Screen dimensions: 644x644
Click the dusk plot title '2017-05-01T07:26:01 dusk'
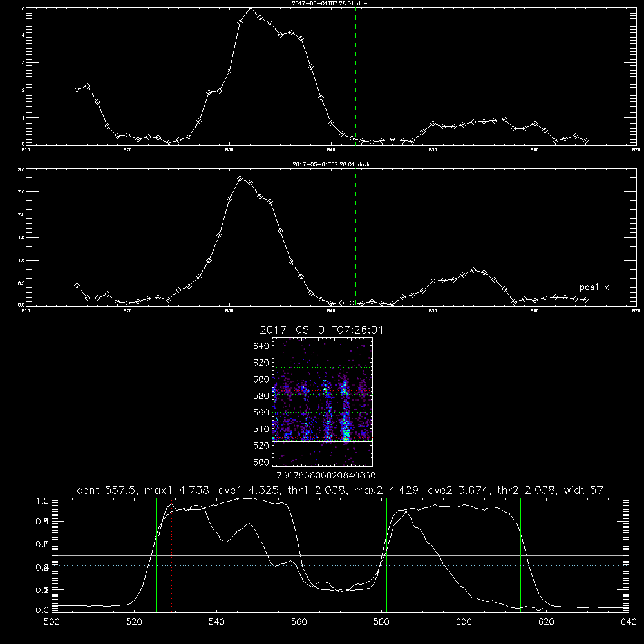331,164
